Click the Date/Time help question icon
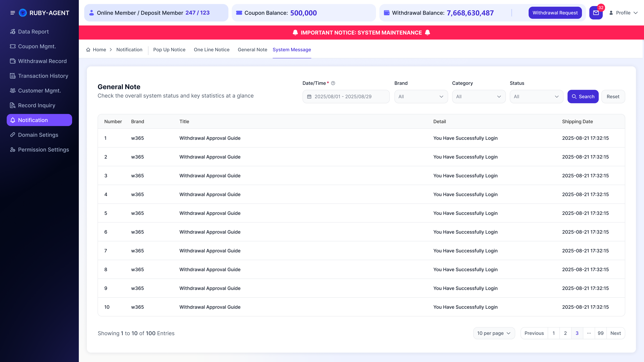Image resolution: width=644 pixels, height=362 pixels. [x=333, y=83]
